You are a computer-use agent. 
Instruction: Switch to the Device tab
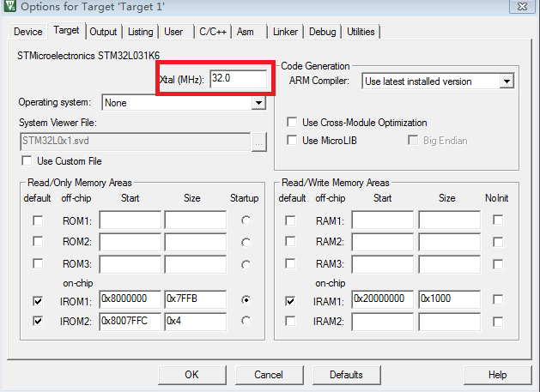click(27, 32)
